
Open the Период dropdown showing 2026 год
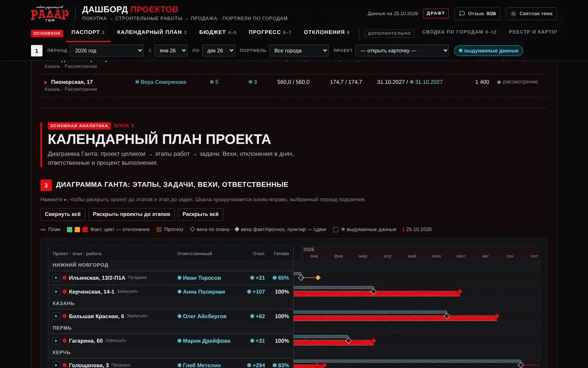(107, 51)
